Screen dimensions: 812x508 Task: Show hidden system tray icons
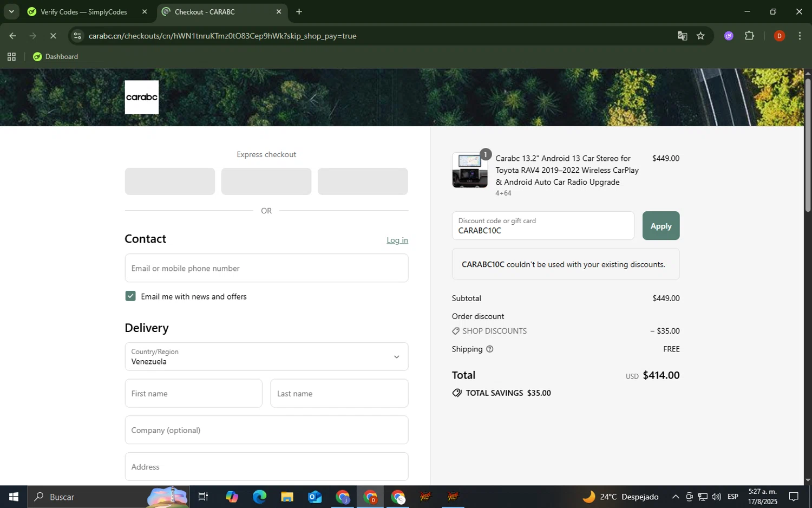click(676, 497)
